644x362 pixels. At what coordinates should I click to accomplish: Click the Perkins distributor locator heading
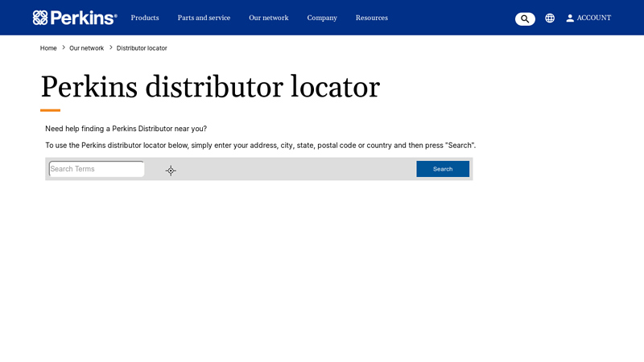(x=210, y=87)
